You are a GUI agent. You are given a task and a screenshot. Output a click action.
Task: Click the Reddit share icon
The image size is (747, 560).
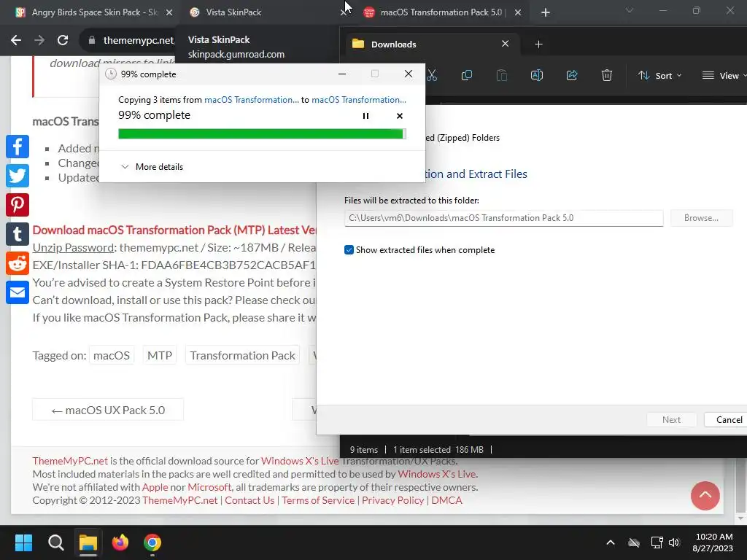click(x=18, y=263)
